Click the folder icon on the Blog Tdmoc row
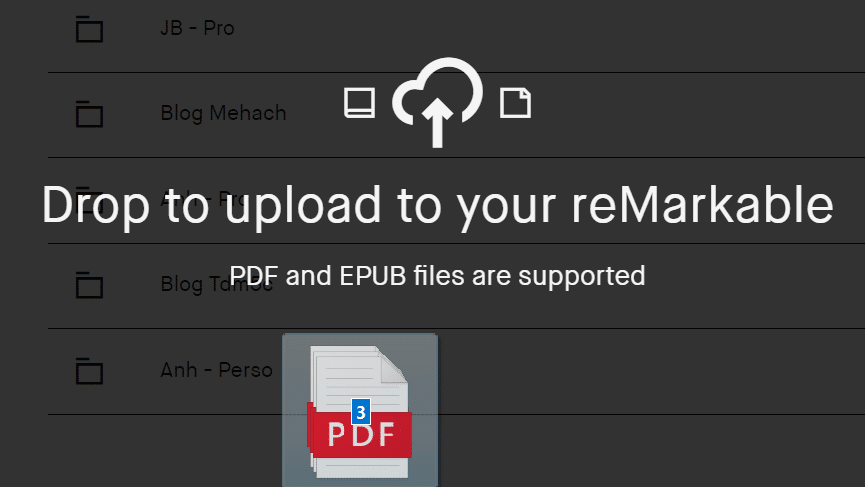The image size is (865, 487). coord(89,285)
